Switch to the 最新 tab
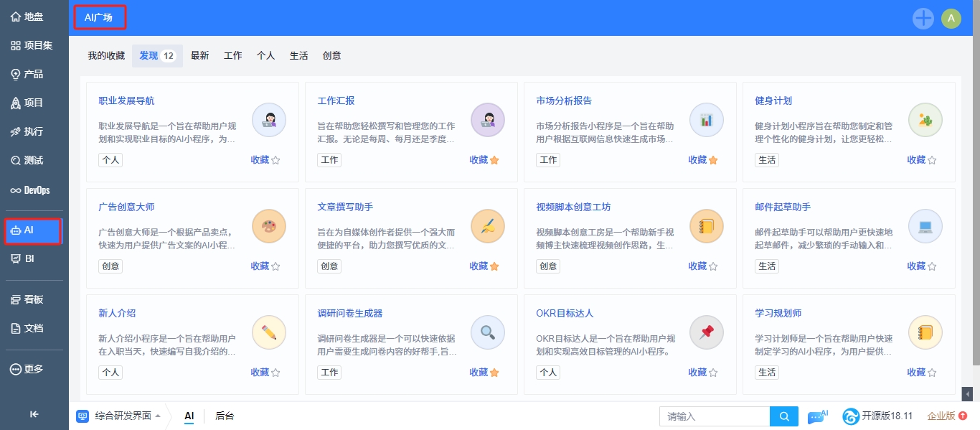Screen dimensions: 980x430 click(200, 55)
